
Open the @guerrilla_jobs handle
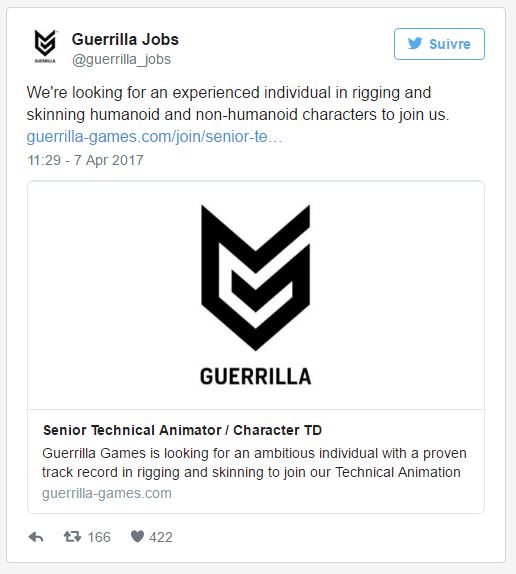click(x=121, y=59)
